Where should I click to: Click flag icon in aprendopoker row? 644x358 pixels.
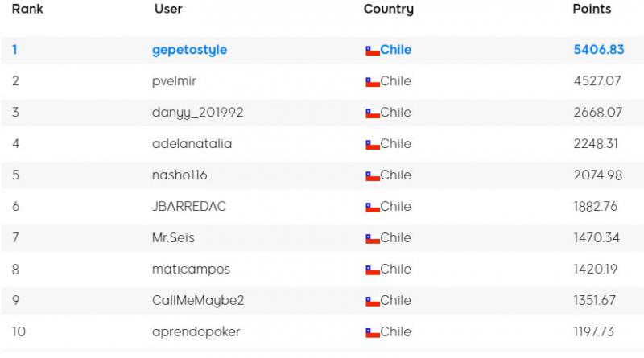372,332
